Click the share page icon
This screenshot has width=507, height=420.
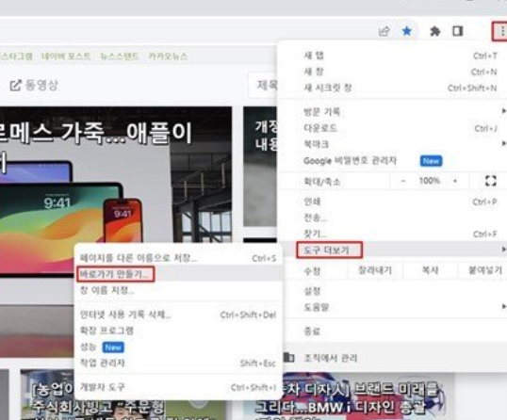coord(384,31)
